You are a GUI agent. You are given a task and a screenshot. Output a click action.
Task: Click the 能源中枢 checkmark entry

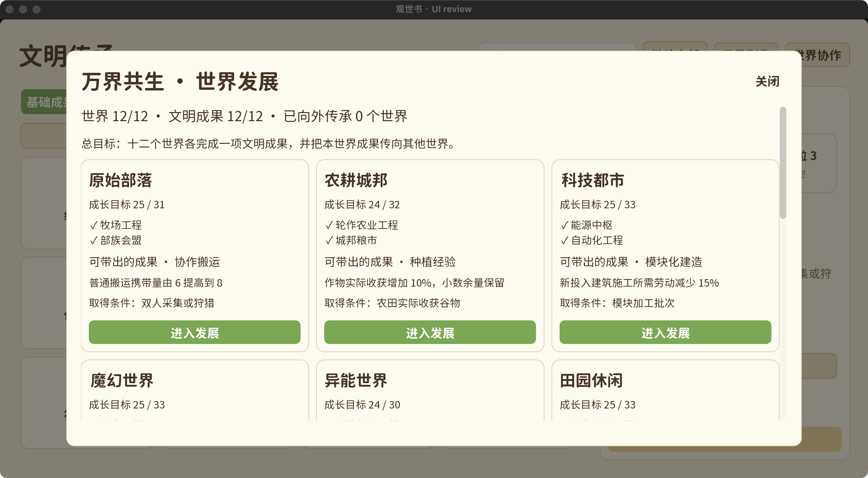pyautogui.click(x=586, y=225)
